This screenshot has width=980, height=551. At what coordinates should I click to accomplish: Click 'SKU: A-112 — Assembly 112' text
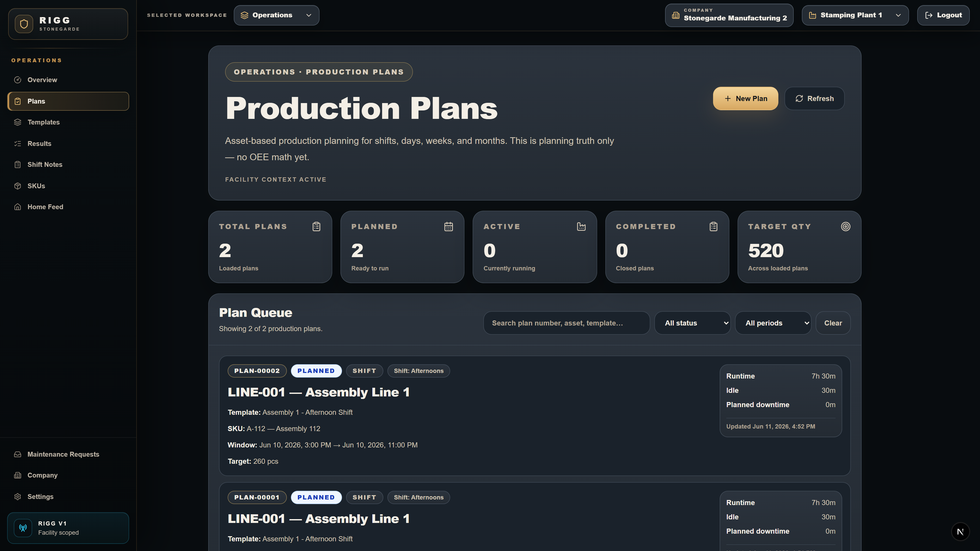274,429
